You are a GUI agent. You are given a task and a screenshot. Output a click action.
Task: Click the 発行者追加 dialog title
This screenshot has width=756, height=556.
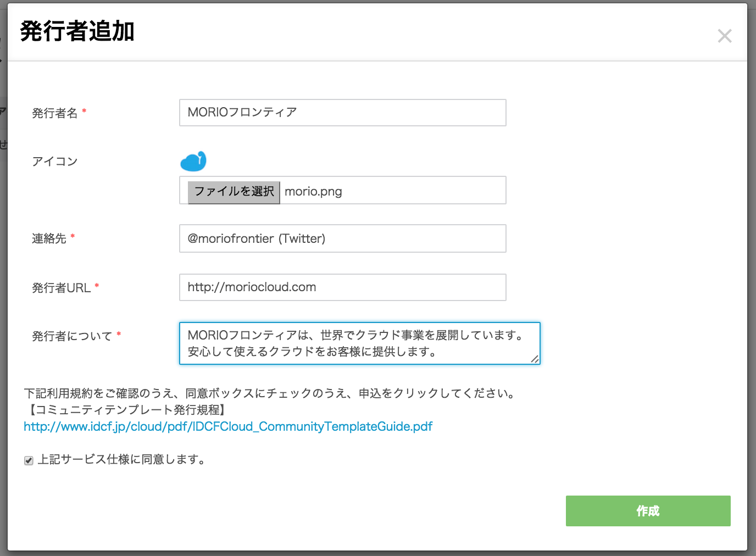tap(77, 31)
